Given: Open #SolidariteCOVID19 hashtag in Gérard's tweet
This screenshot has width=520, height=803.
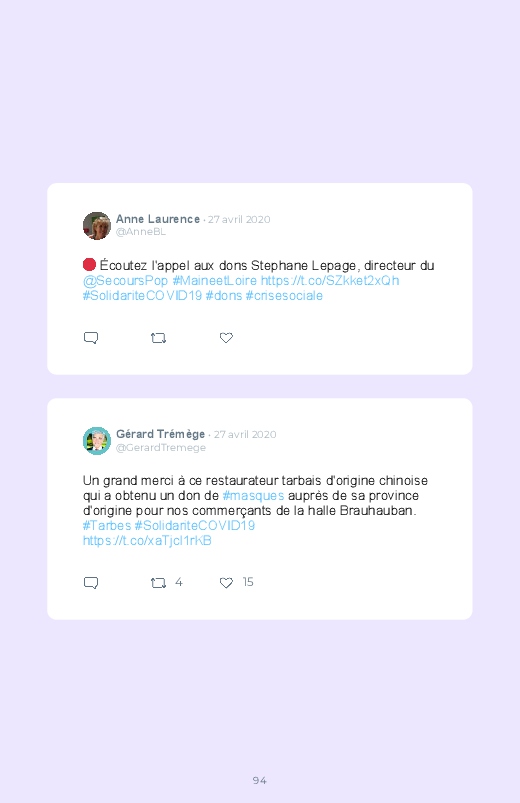Looking at the screenshot, I should tap(195, 525).
